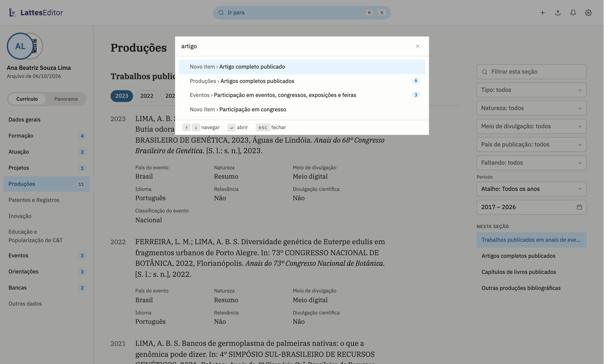The width and height of the screenshot is (610, 364).
Task: Click the LattesEditor logo icon
Action: pyautogui.click(x=12, y=12)
